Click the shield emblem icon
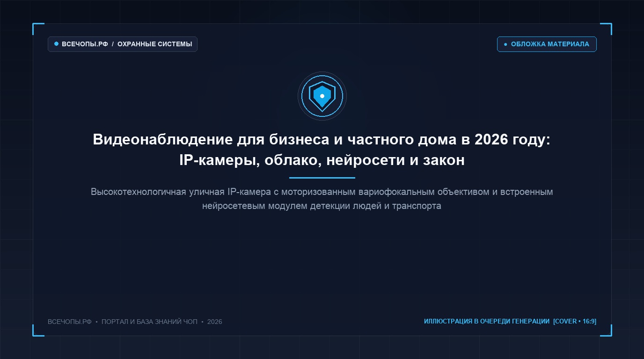Image resolution: width=644 pixels, height=359 pixels. click(x=322, y=96)
